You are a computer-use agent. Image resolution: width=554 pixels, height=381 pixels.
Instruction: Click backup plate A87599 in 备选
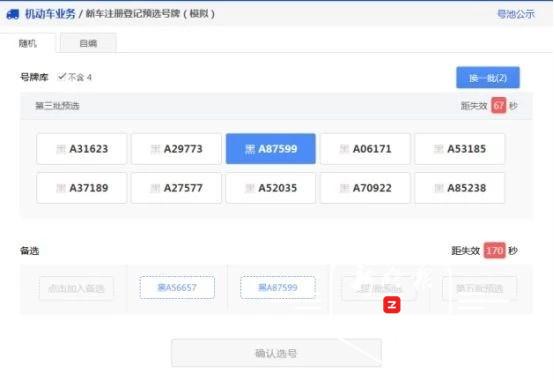tap(278, 288)
